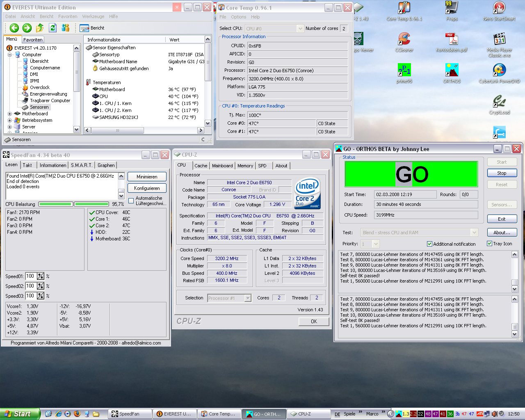Adjust the Speed01 spinner in SpeedFan

coord(41,276)
